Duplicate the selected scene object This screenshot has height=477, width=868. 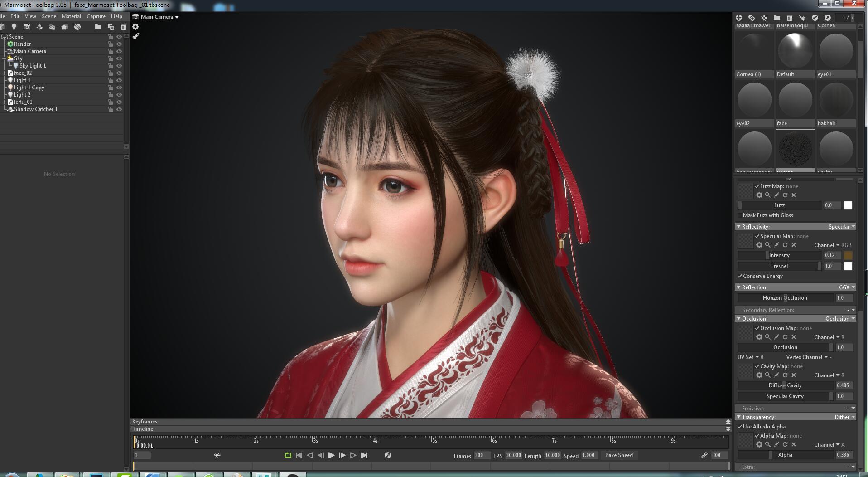coord(111,27)
